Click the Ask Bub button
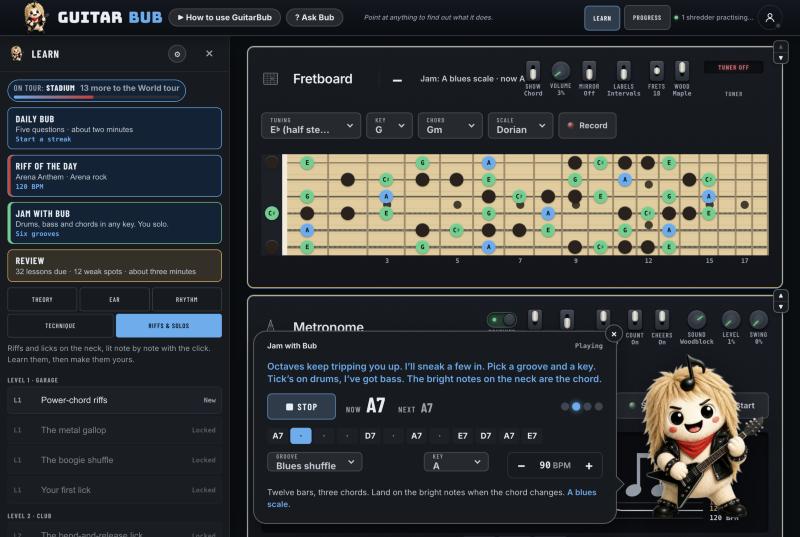Viewport: 800px width, 537px height. 314,17
